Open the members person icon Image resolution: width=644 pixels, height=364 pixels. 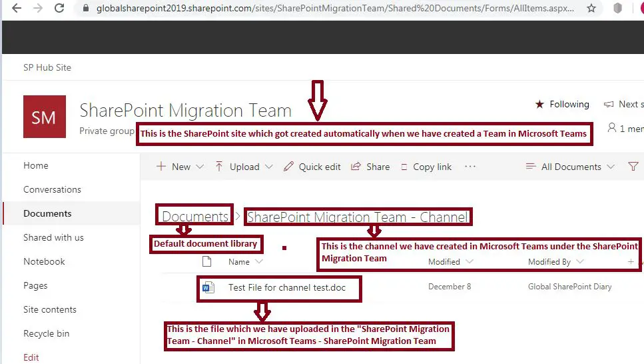tap(611, 128)
